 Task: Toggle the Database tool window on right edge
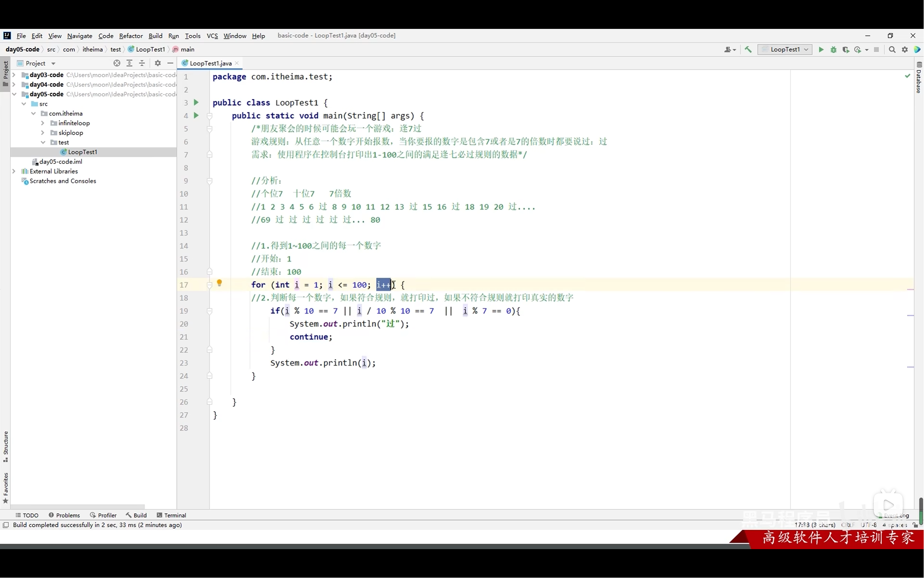(919, 78)
